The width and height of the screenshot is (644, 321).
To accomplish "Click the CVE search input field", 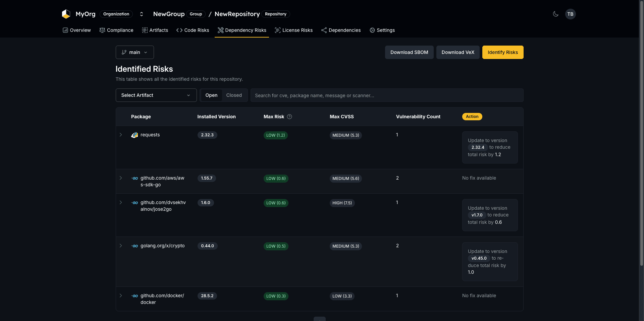I will click(x=387, y=95).
